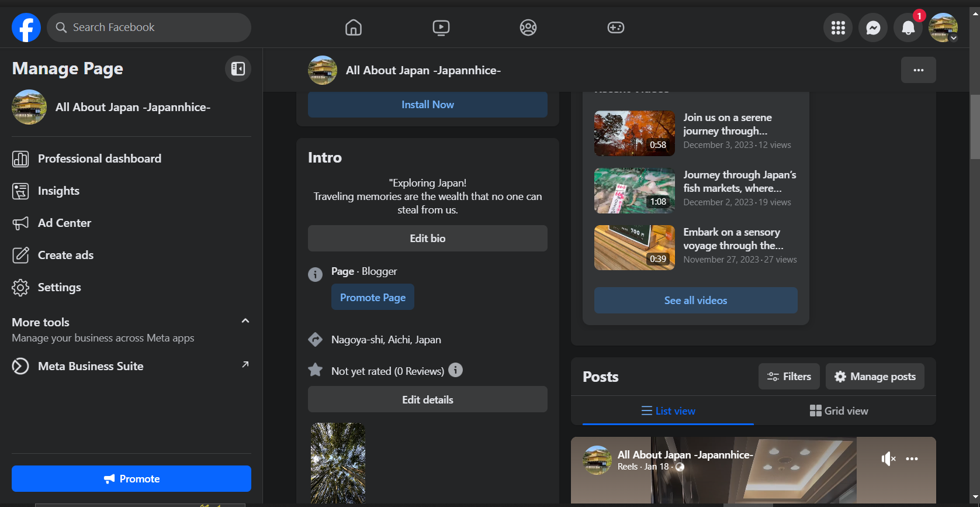Switch to List view tab
This screenshot has width=980, height=507.
(x=668, y=411)
